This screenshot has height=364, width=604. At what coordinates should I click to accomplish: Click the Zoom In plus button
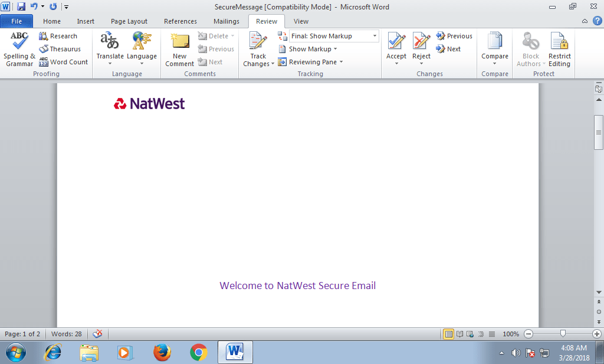click(x=597, y=334)
